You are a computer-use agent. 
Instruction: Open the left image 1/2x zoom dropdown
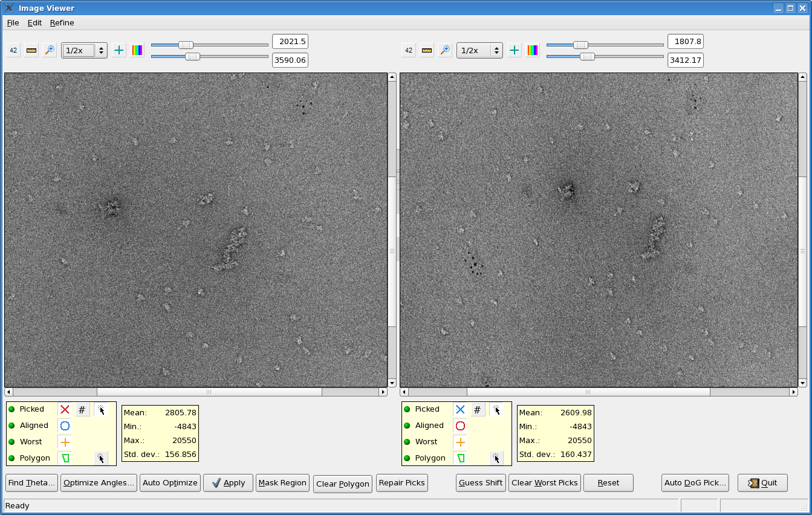tap(84, 50)
